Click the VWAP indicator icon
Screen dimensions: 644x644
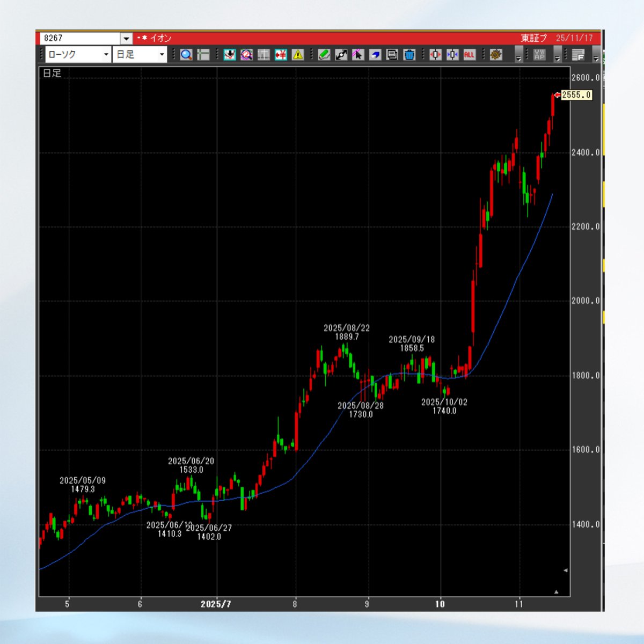pyautogui.click(x=539, y=54)
